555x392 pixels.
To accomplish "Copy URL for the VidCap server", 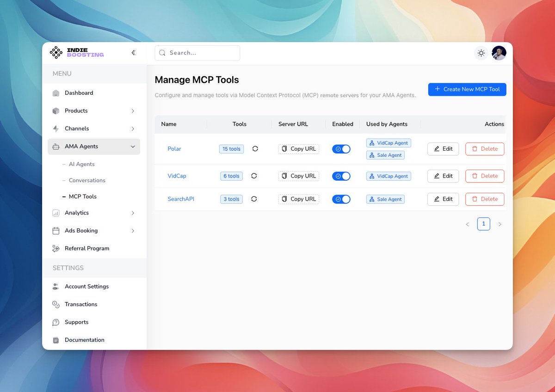I will [299, 176].
